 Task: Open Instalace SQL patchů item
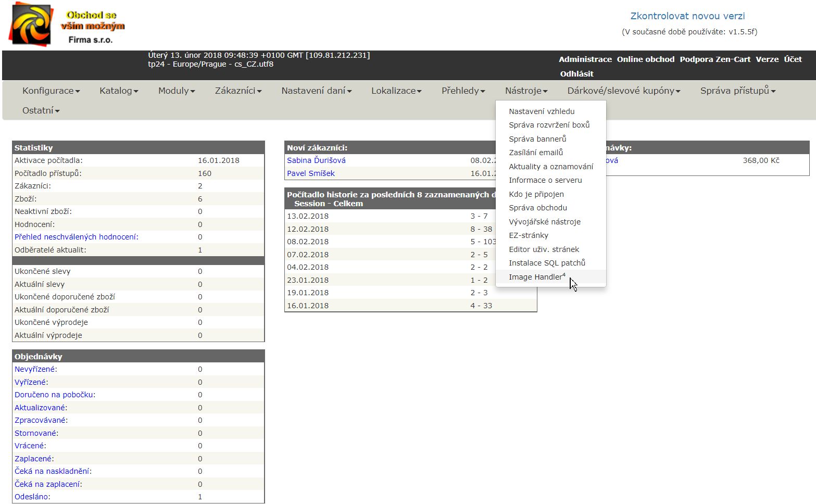[x=547, y=263]
